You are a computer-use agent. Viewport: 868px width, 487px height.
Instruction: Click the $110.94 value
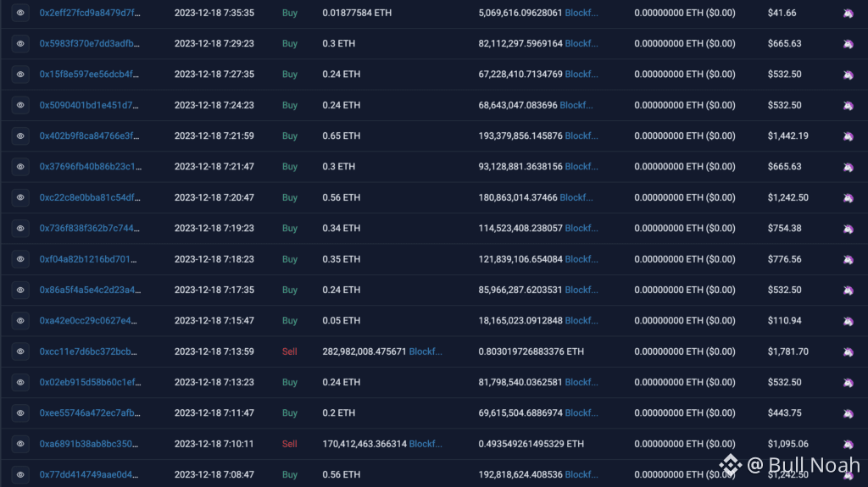click(784, 320)
